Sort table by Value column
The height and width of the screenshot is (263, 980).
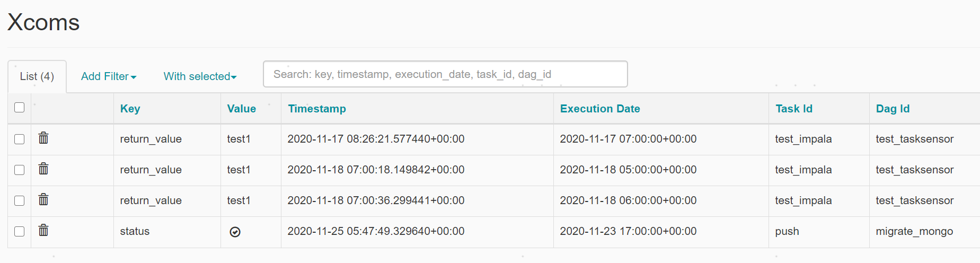tap(242, 109)
